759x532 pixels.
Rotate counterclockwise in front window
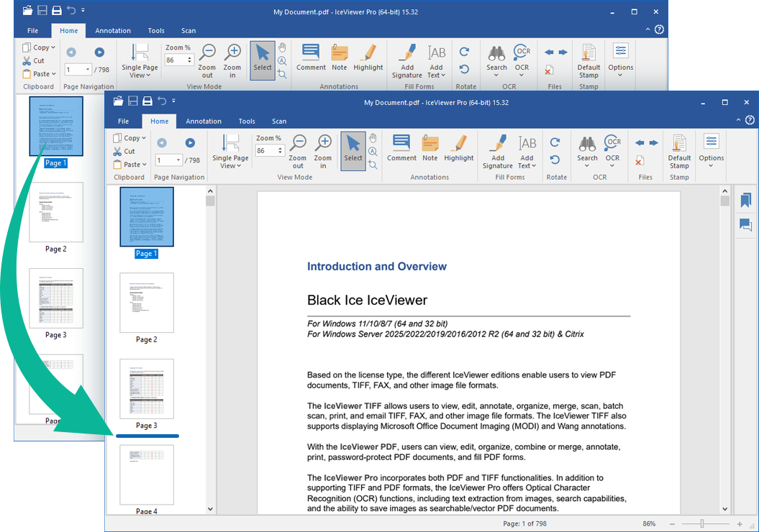[x=555, y=160]
